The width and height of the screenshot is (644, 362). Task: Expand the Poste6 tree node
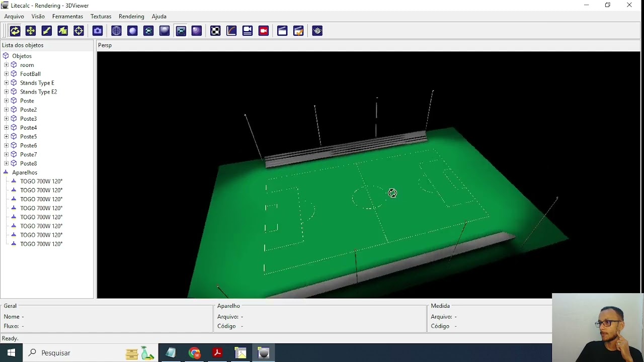coord(6,145)
